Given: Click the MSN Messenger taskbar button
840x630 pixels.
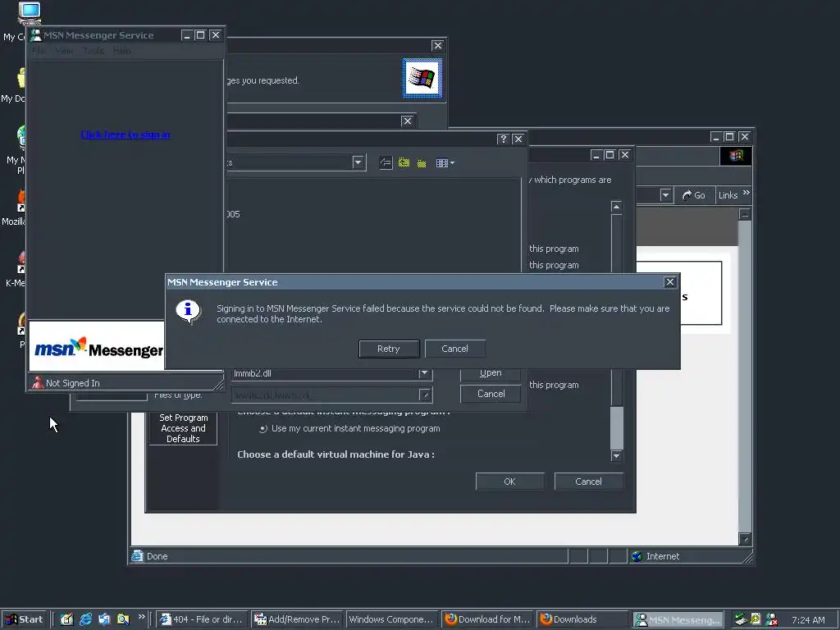Looking at the screenshot, I should (678, 620).
